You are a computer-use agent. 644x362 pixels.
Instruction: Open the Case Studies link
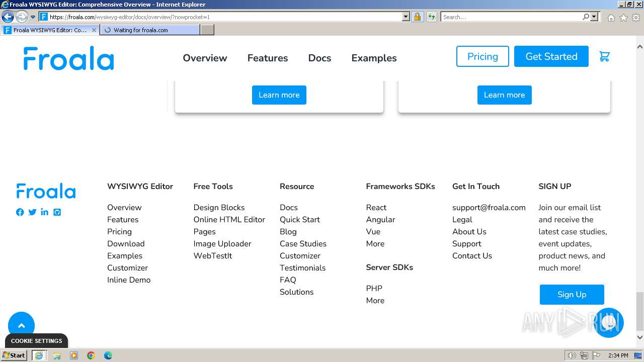pos(303,244)
